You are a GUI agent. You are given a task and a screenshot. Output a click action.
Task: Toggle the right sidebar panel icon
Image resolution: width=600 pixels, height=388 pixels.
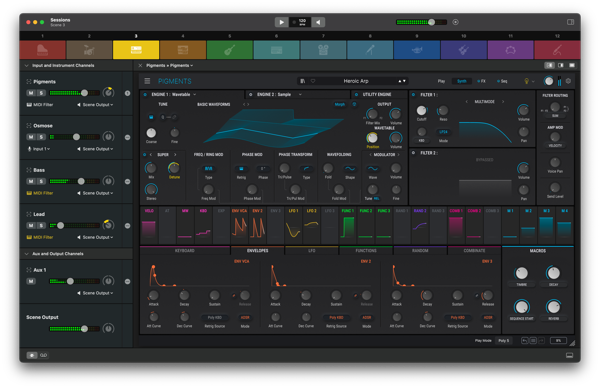click(x=570, y=22)
